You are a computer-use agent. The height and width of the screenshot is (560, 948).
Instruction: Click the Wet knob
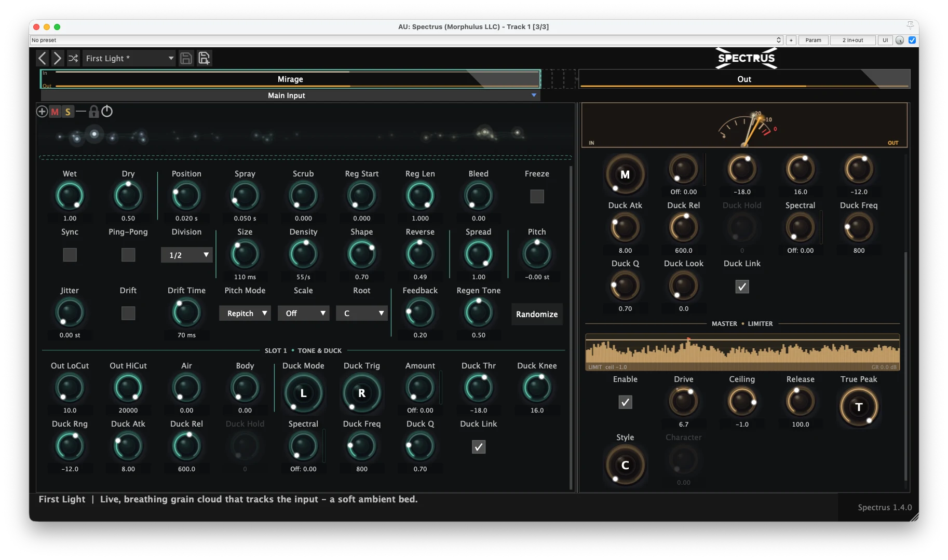point(70,196)
